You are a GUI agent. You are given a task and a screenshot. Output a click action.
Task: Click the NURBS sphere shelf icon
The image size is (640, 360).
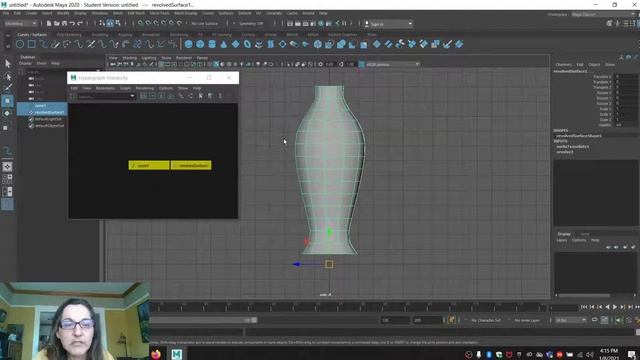click(189, 44)
